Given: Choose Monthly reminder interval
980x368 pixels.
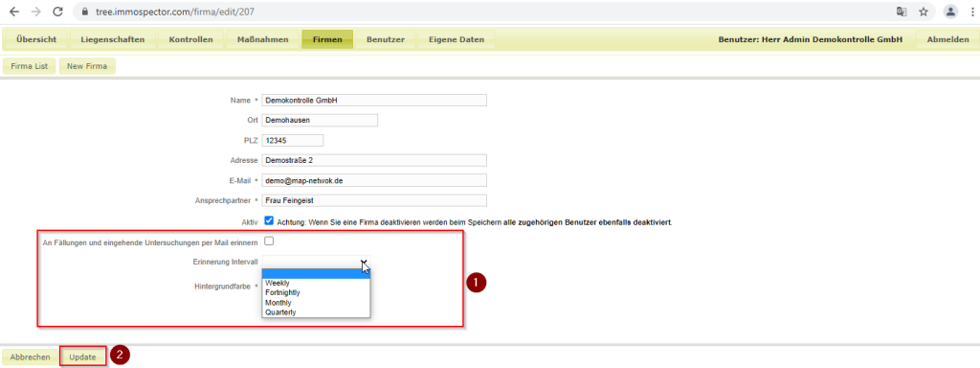Looking at the screenshot, I should pos(316,302).
